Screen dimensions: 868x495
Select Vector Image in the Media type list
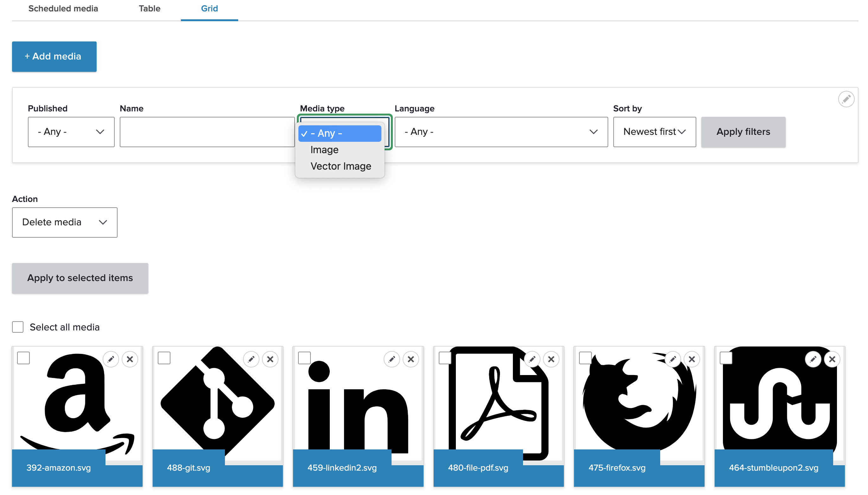340,166
